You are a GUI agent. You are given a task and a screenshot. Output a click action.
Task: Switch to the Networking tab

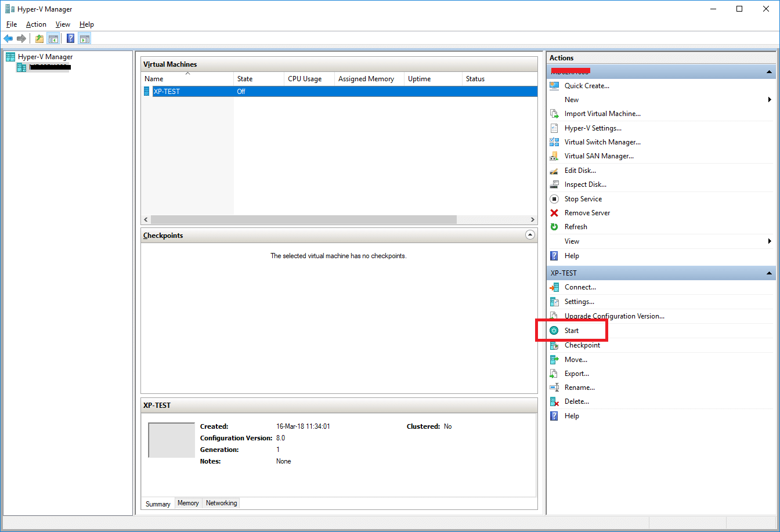[x=221, y=503]
